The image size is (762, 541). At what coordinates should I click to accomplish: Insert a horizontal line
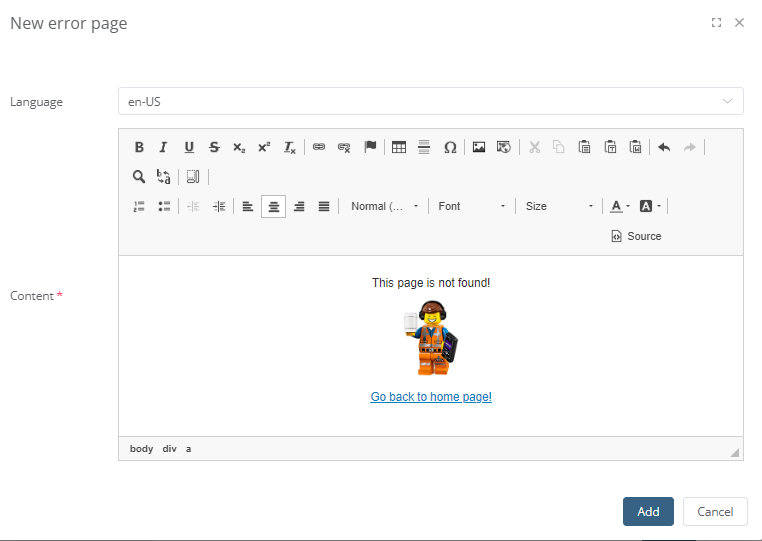(x=424, y=147)
